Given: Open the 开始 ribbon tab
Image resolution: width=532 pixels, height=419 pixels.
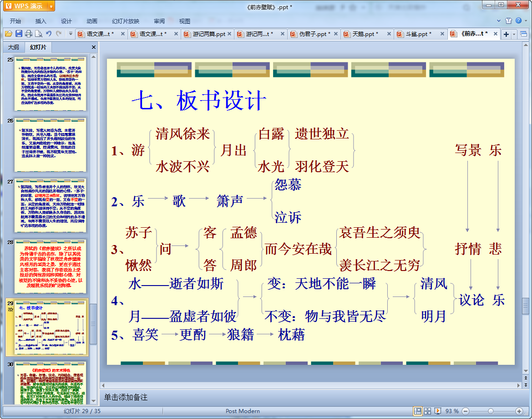Looking at the screenshot, I should tap(15, 21).
